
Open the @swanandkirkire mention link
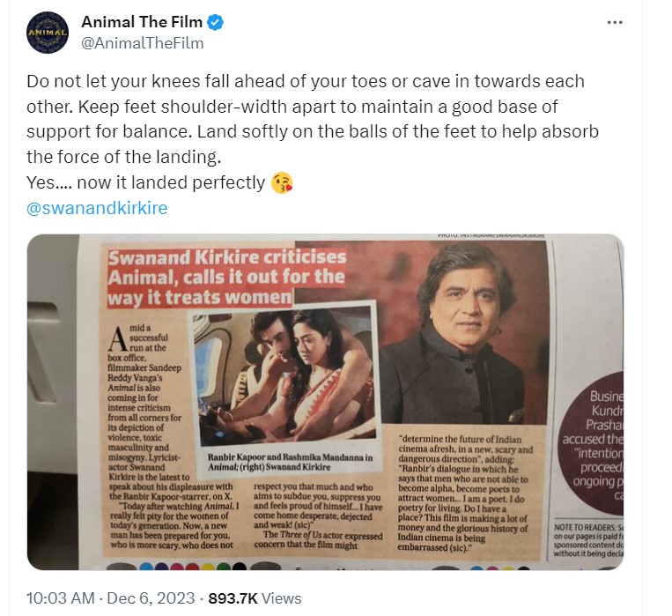click(x=97, y=208)
